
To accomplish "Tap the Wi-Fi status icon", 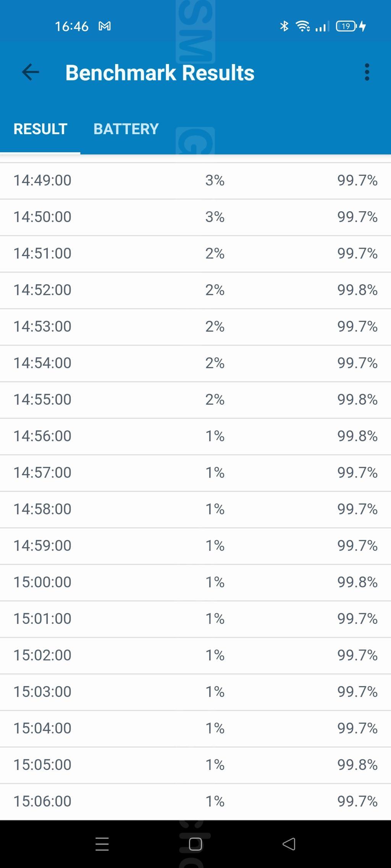I will 303,26.
